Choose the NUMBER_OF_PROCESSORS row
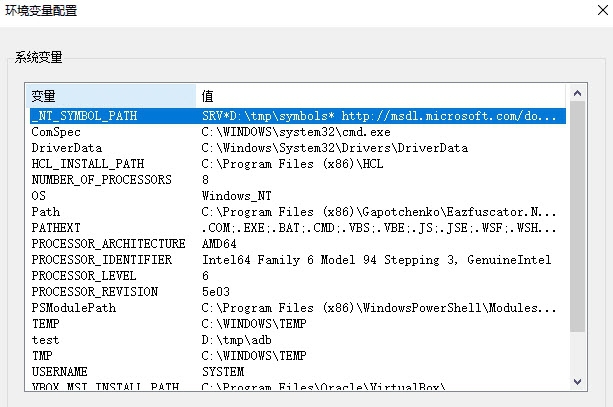Screen dimensions: 613x407 pyautogui.click(x=100, y=180)
